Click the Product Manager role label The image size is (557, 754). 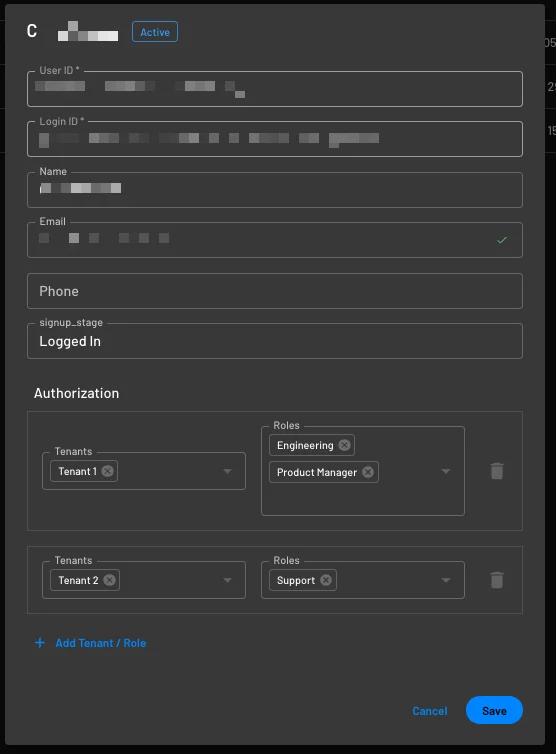point(317,472)
